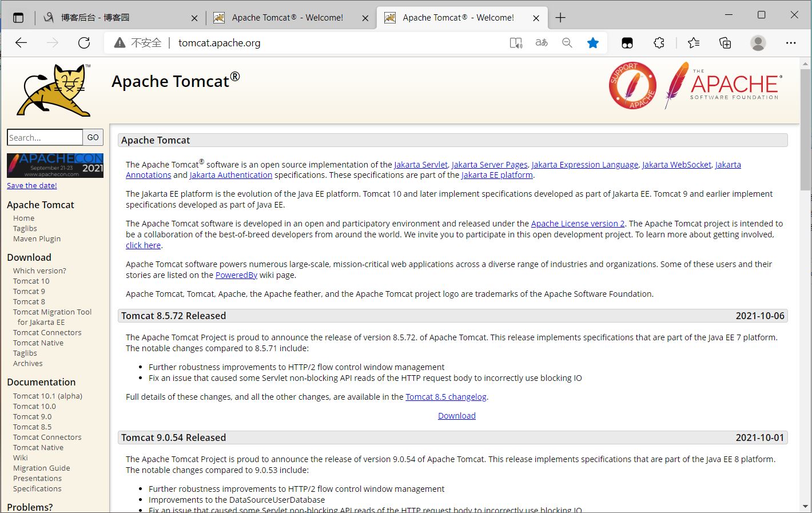Open the Favorites list icon
The width and height of the screenshot is (812, 513).
pos(694,43)
